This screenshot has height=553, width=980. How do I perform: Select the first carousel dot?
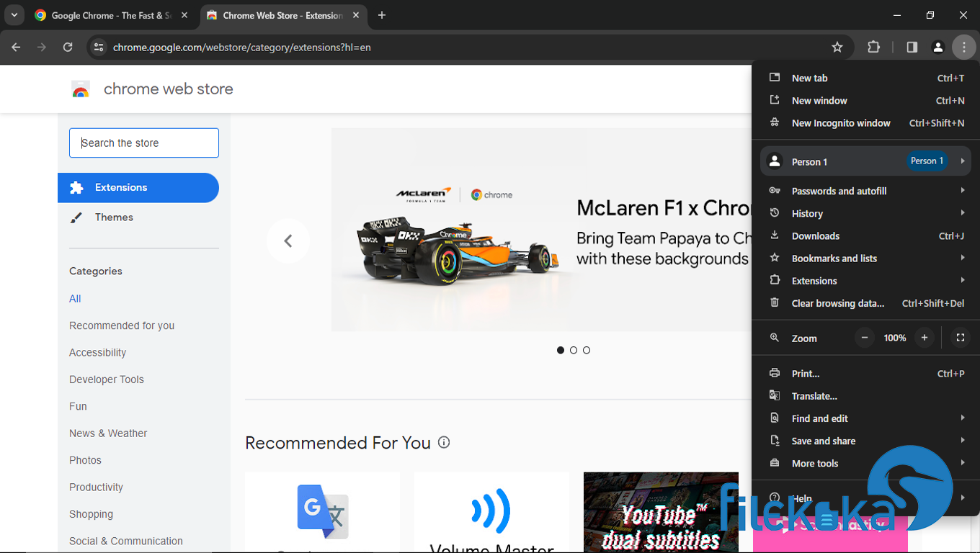(x=561, y=350)
